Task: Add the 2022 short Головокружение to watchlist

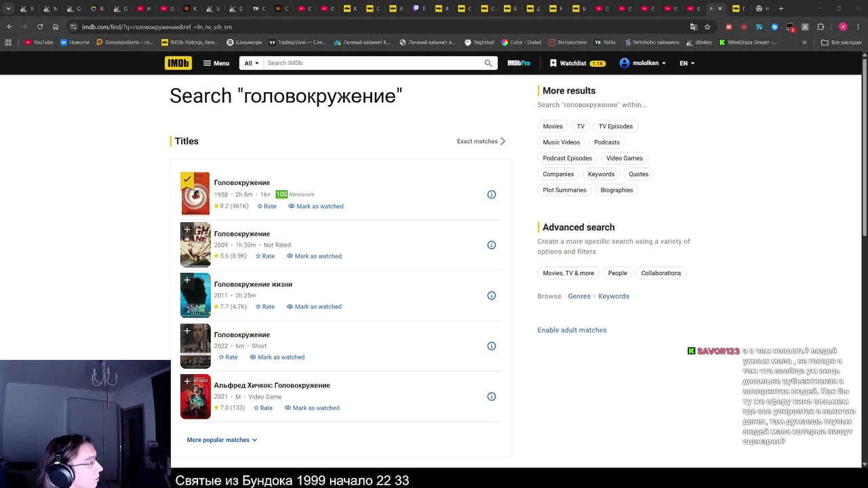Action: (x=187, y=331)
